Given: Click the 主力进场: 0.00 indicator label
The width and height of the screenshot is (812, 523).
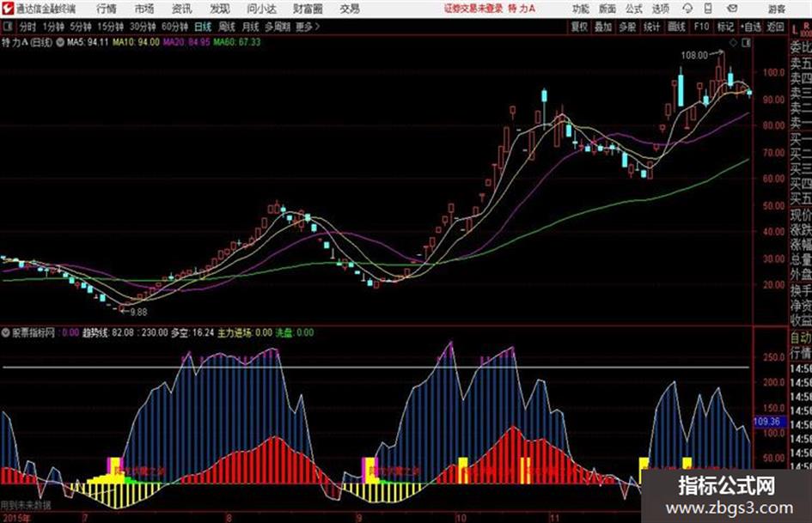Looking at the screenshot, I should point(244,333).
